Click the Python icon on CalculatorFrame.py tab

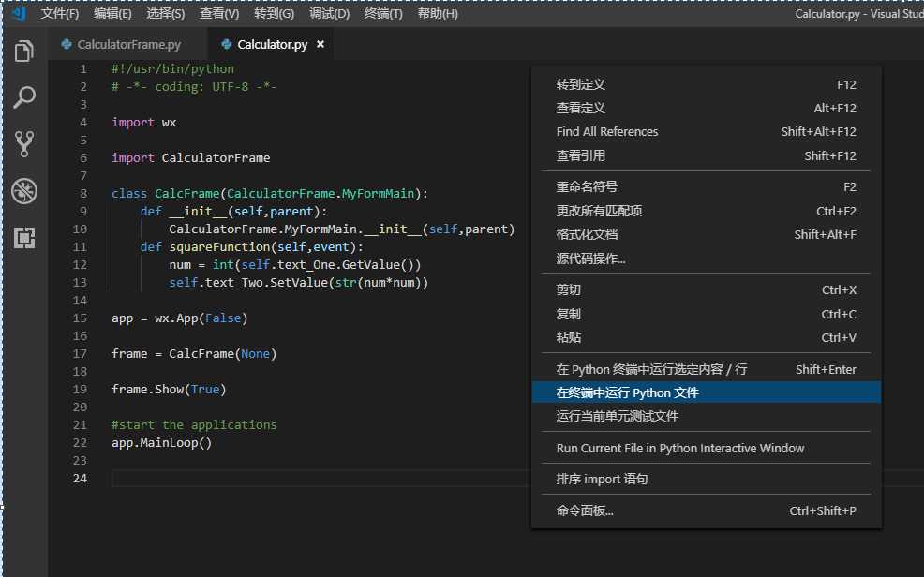67,44
